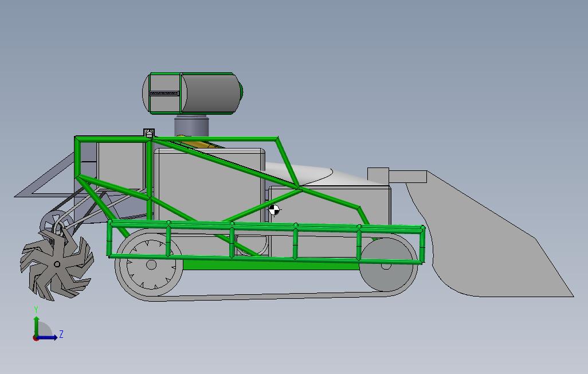Select the green plate between the wheels
The height and width of the screenshot is (374, 588).
coord(271,266)
